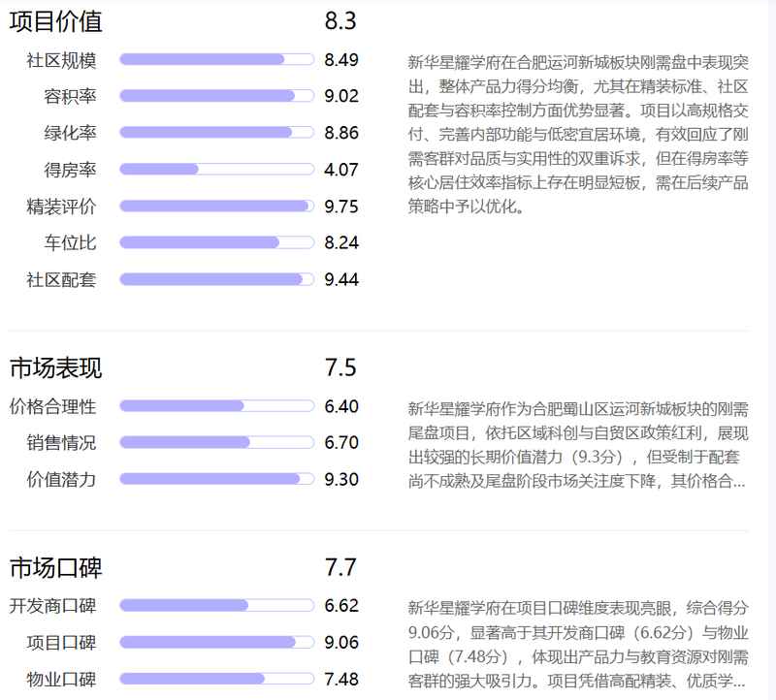Click the 精装评价 rating bar
Image resolution: width=776 pixels, height=700 pixels.
213,206
